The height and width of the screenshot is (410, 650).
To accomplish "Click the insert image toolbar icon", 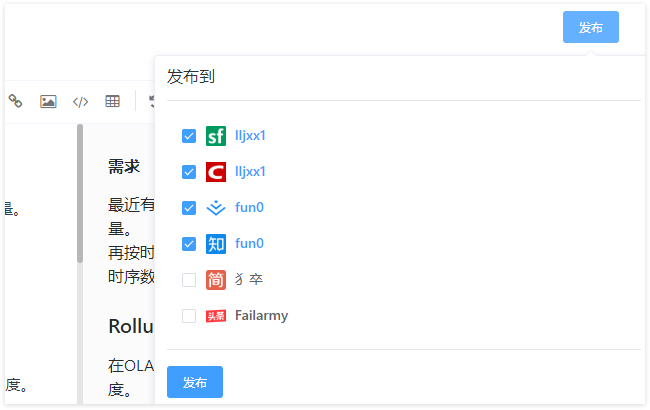I will pos(48,101).
